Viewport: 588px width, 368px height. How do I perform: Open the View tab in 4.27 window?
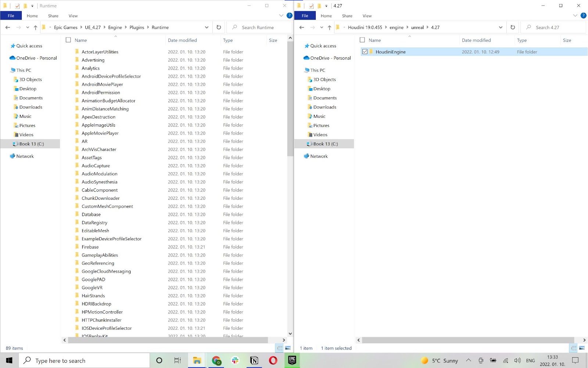point(367,16)
